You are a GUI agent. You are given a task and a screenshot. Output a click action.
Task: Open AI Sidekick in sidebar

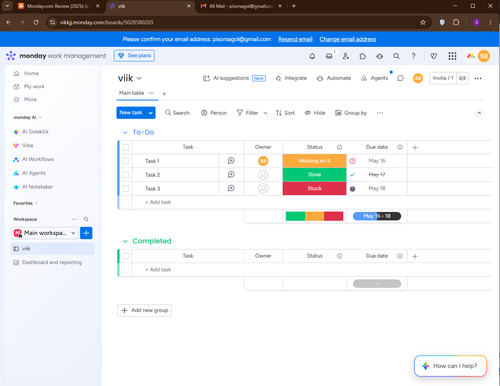click(35, 132)
